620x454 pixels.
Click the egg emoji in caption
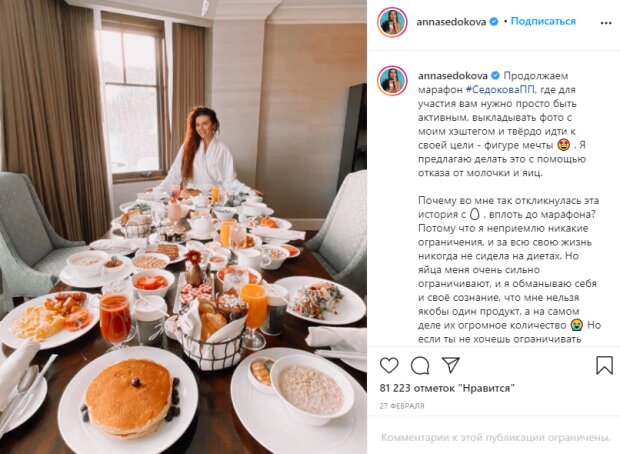[x=474, y=214]
